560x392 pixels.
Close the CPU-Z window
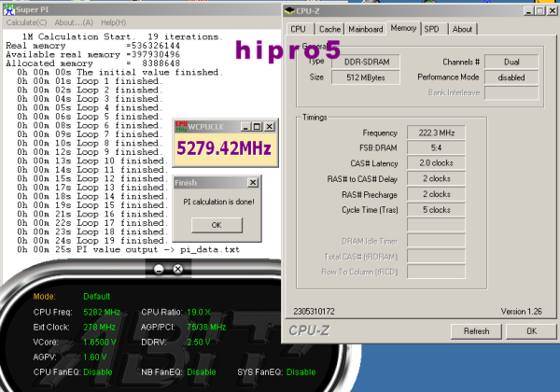553,11
